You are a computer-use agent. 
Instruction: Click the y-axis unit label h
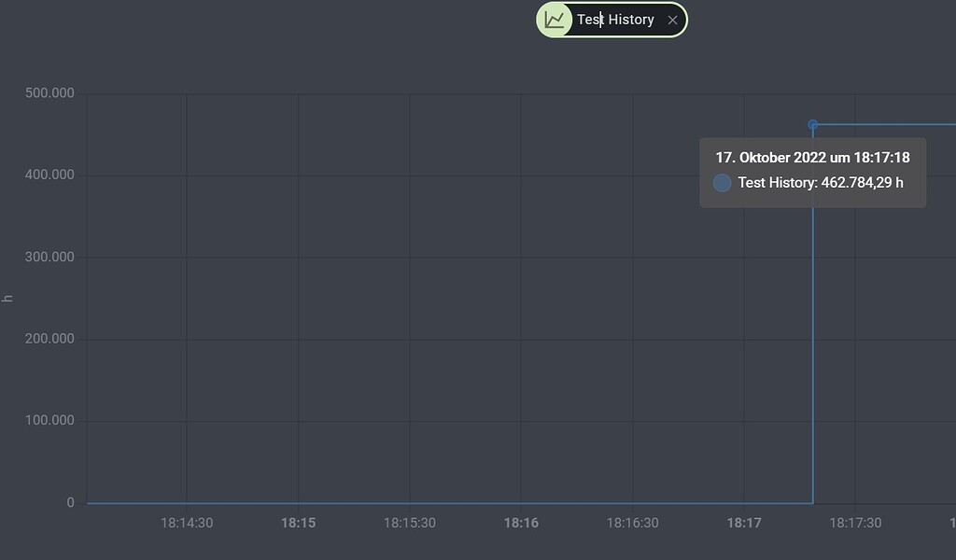click(x=7, y=298)
